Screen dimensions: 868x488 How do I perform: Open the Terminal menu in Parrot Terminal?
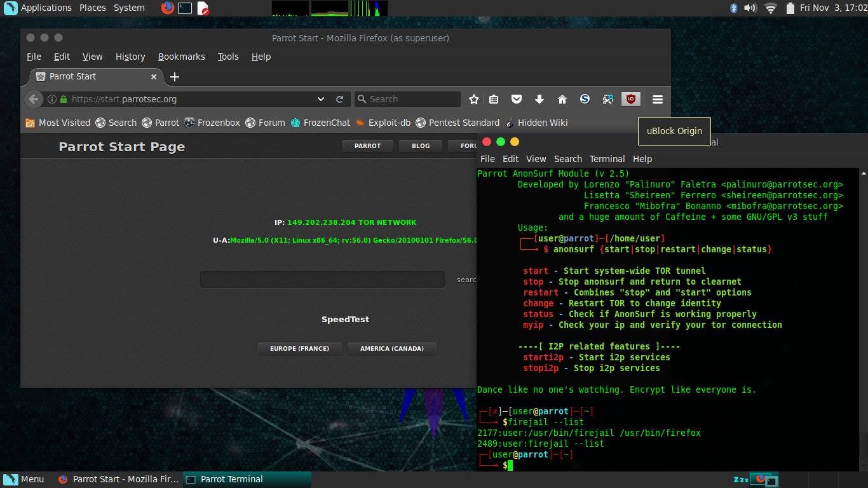pyautogui.click(x=607, y=159)
